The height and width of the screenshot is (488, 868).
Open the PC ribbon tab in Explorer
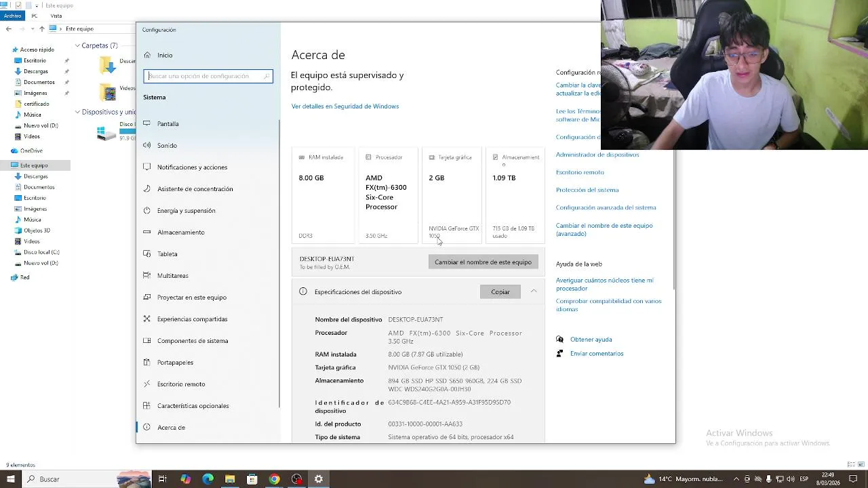(x=35, y=16)
